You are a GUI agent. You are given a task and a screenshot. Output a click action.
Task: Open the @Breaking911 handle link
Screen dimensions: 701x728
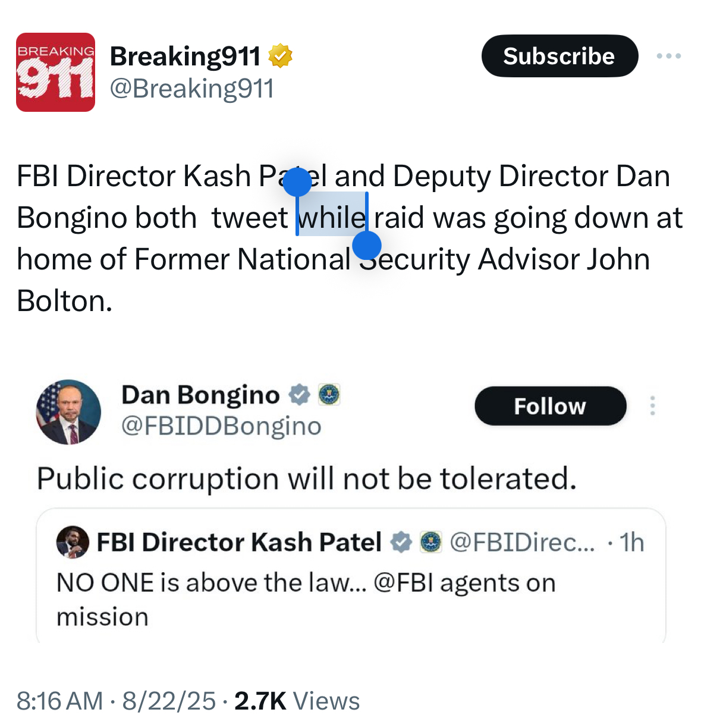coord(192,89)
